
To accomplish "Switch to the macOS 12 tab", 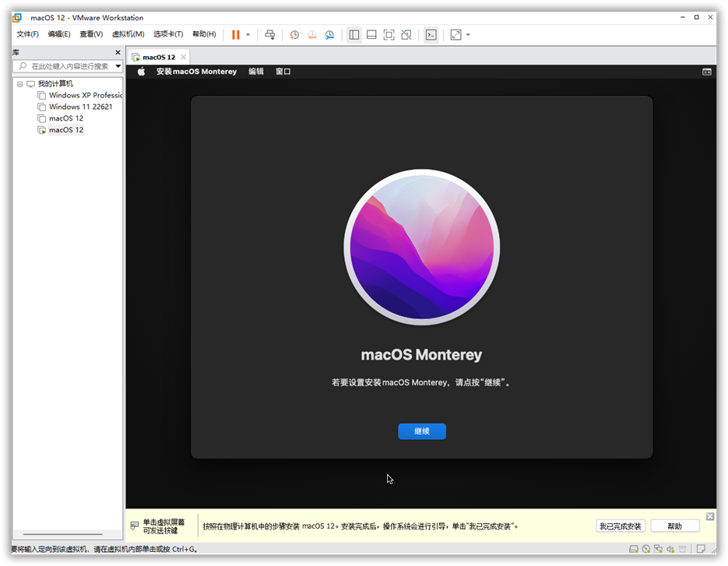I will [158, 57].
